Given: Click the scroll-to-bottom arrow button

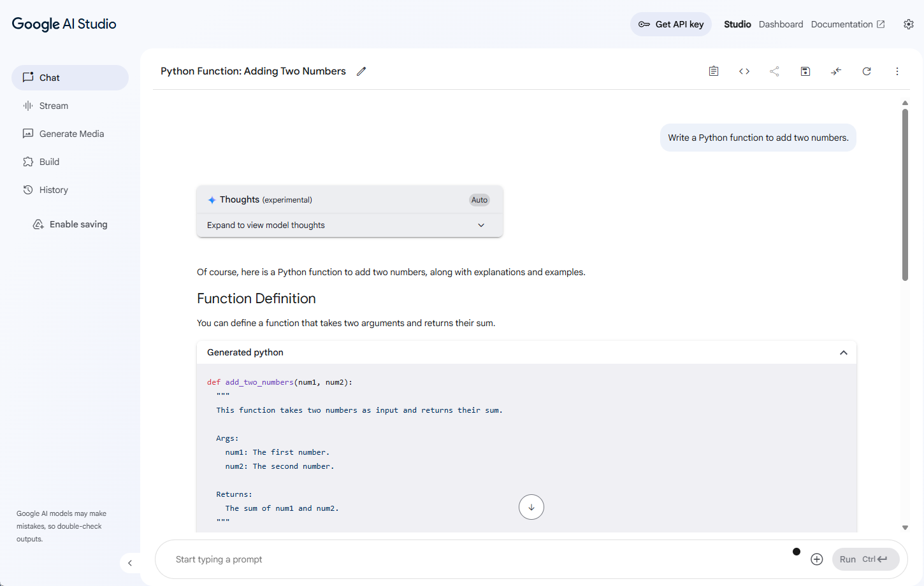Looking at the screenshot, I should (x=531, y=507).
